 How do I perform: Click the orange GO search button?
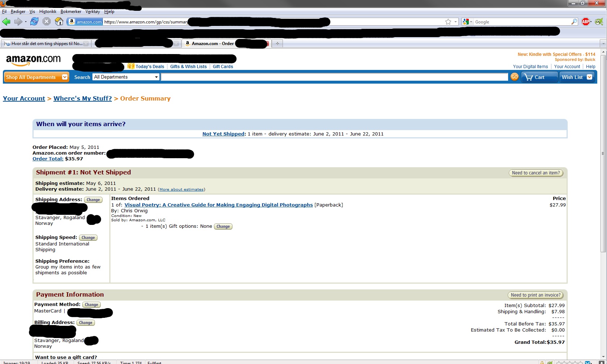tap(514, 77)
